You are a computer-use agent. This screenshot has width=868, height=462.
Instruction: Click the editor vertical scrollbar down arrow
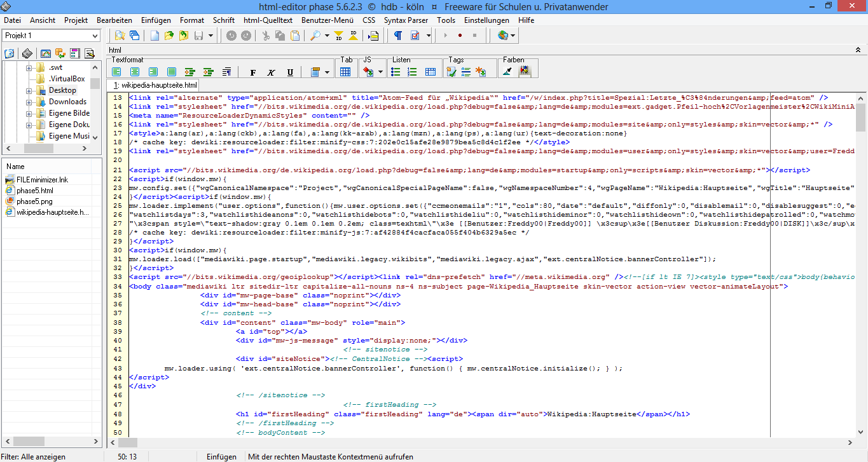[860, 431]
